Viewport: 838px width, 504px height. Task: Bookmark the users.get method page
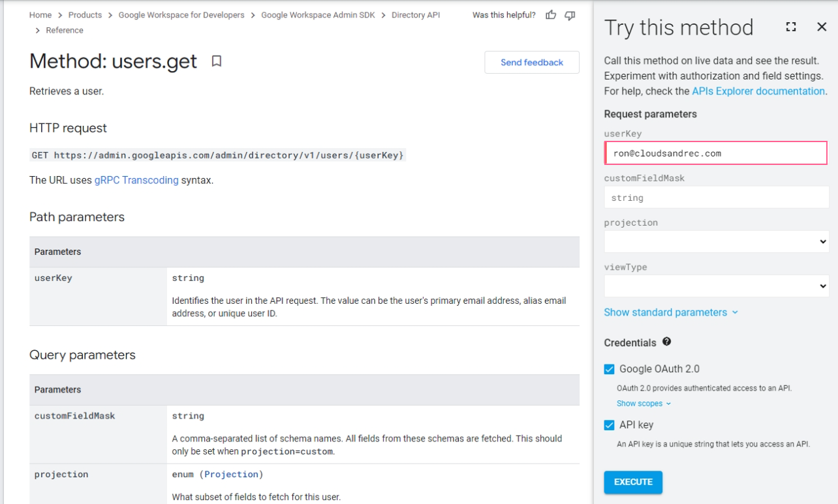tap(217, 61)
